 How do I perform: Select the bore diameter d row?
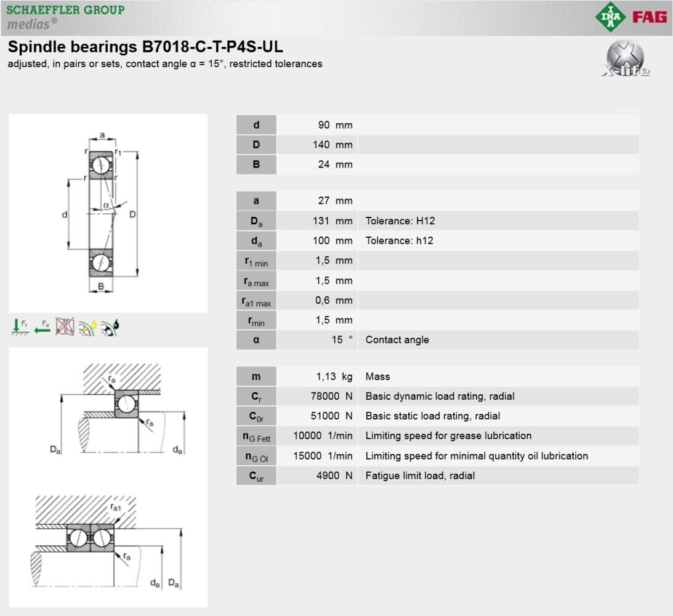[437, 125]
